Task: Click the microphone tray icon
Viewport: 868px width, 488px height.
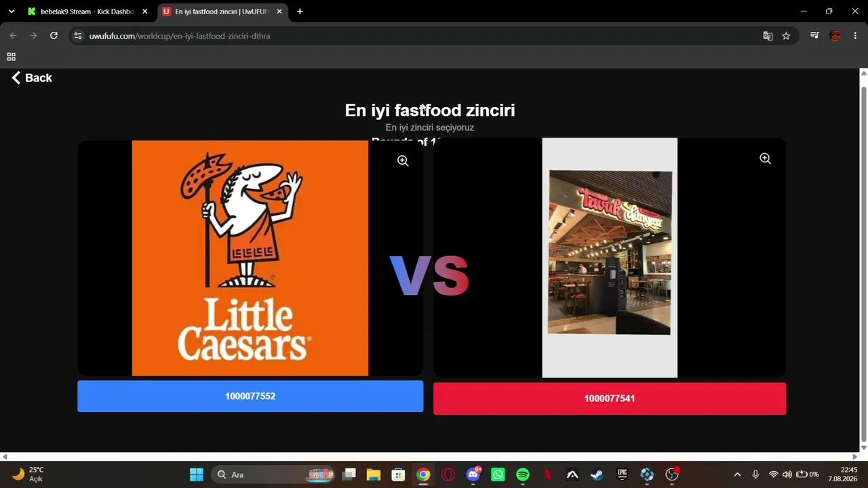Action: tap(755, 474)
